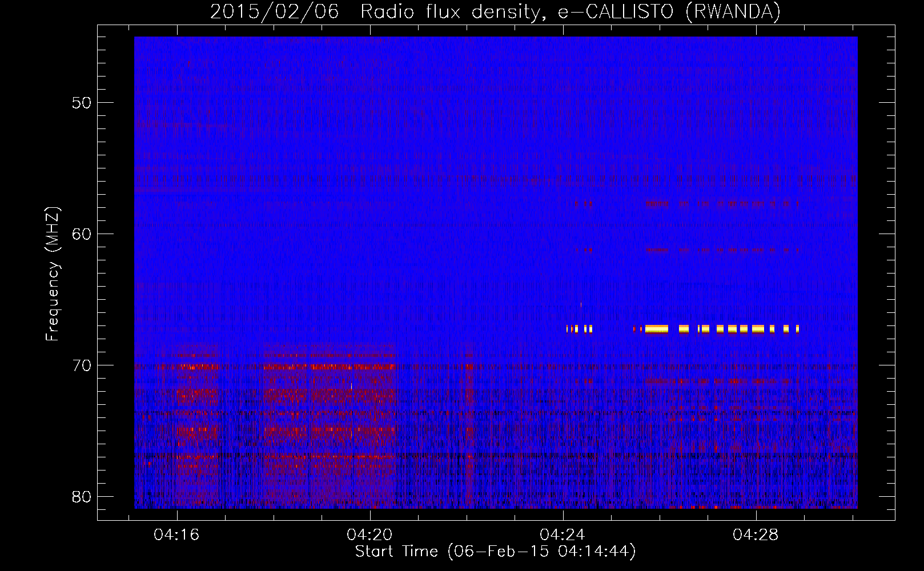Click the time tick label 04:16
Screen dimensions: 924x571
pos(176,534)
